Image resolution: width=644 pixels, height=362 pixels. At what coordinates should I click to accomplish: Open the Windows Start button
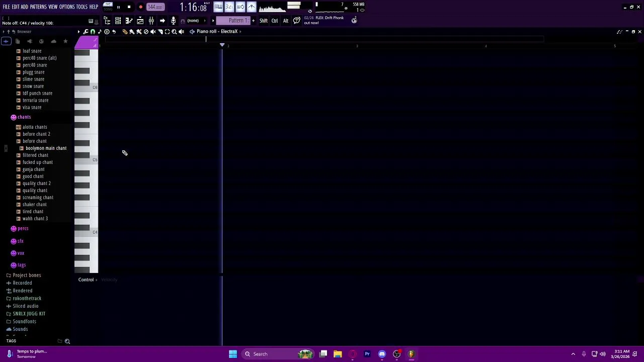pyautogui.click(x=233, y=354)
